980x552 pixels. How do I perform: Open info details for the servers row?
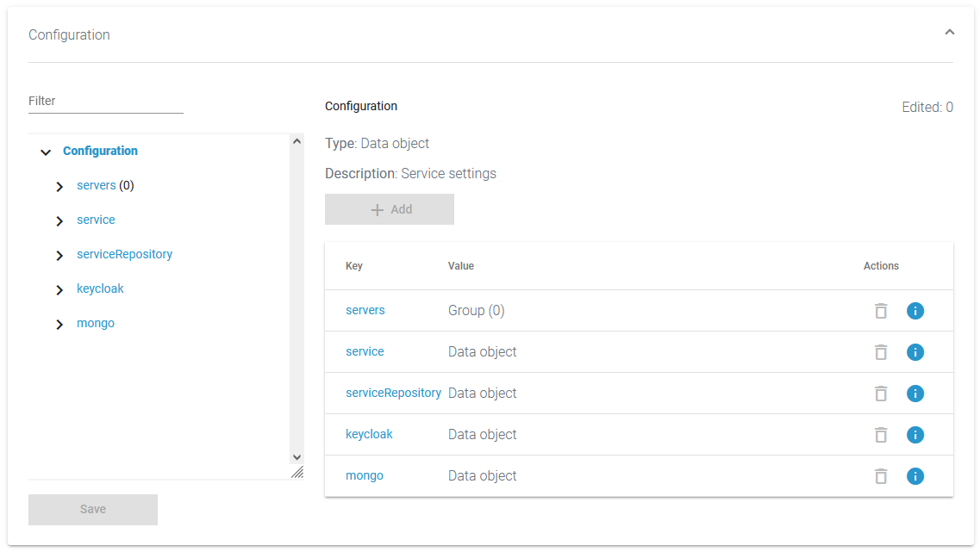[915, 310]
